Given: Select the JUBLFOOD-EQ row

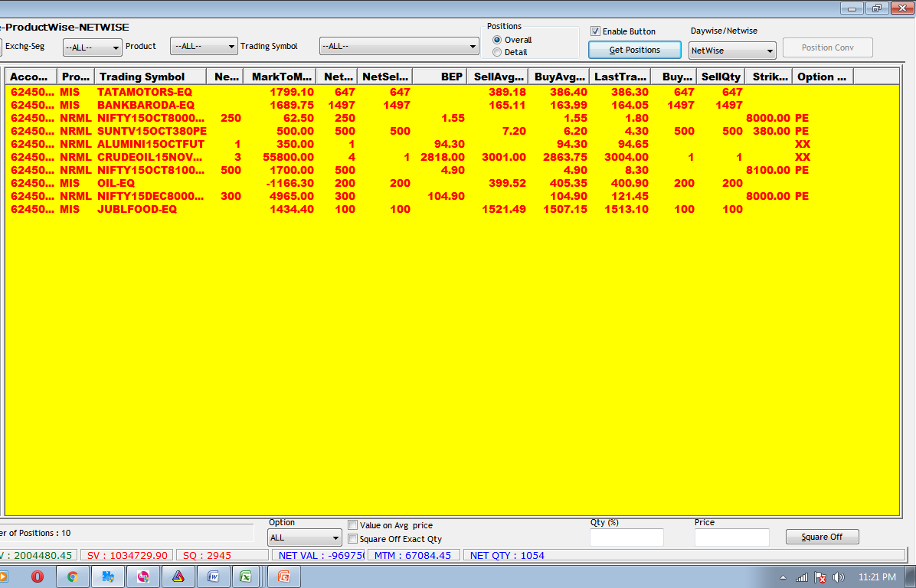Looking at the screenshot, I should tap(452, 209).
